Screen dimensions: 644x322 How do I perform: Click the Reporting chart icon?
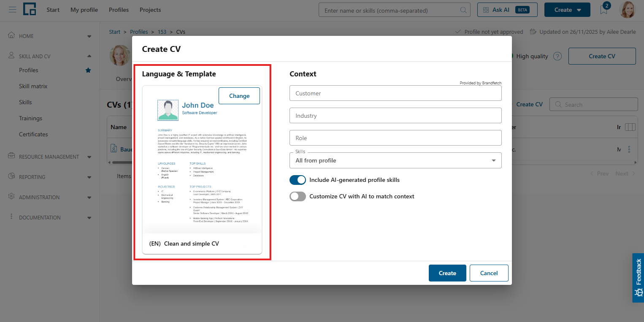coord(11,176)
